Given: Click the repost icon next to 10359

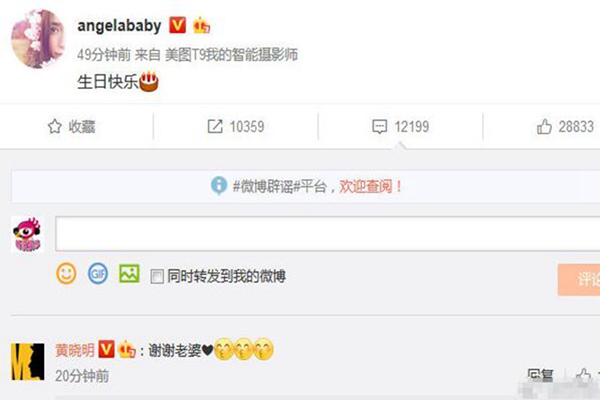Looking at the screenshot, I should (x=215, y=126).
